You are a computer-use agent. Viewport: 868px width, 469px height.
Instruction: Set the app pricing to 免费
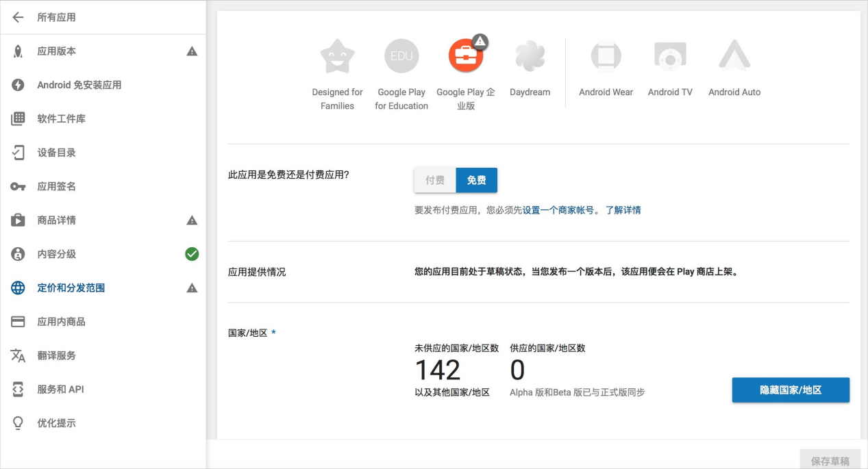[x=477, y=180]
